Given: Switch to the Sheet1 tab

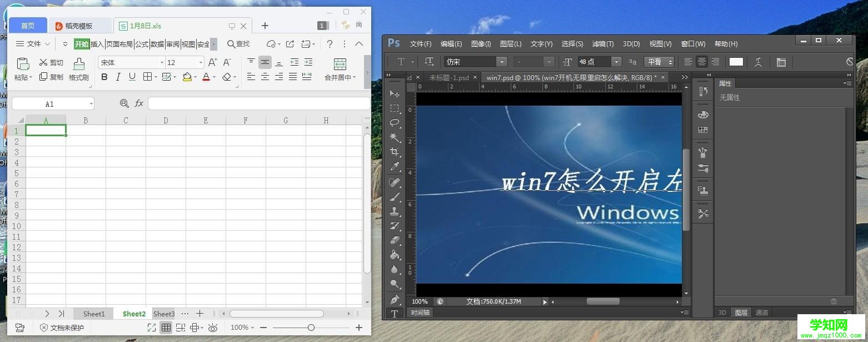Looking at the screenshot, I should pyautogui.click(x=94, y=314).
